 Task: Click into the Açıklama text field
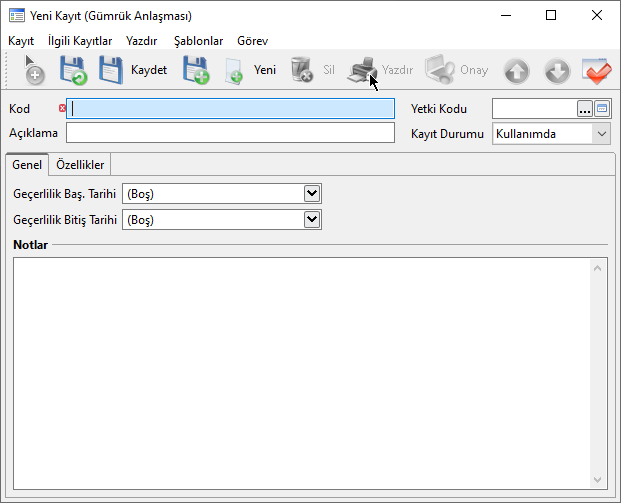pyautogui.click(x=230, y=134)
